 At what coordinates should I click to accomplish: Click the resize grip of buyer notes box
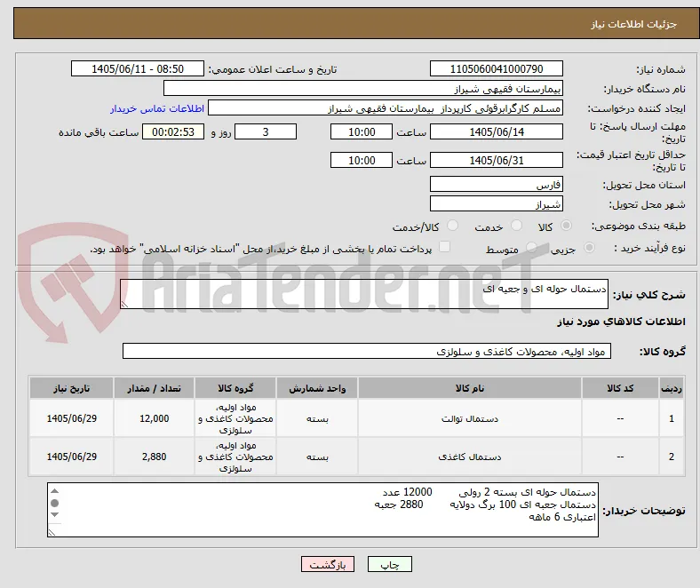pyautogui.click(x=52, y=533)
